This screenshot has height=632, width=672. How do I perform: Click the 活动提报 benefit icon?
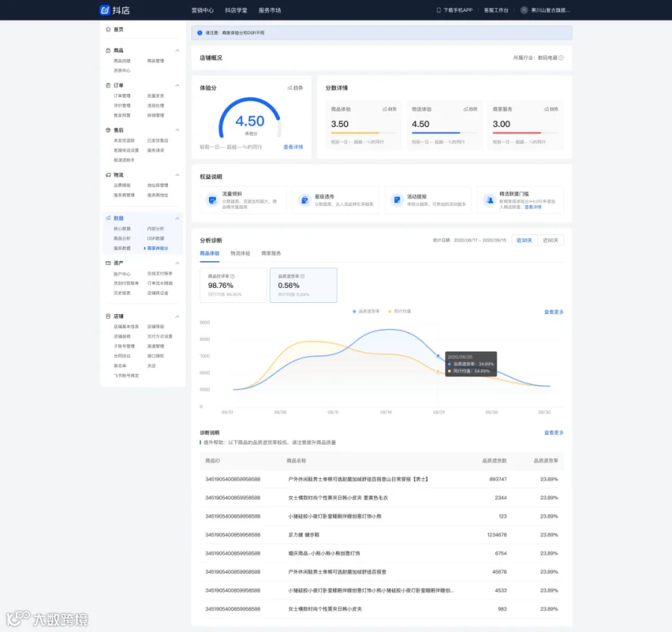(x=397, y=200)
